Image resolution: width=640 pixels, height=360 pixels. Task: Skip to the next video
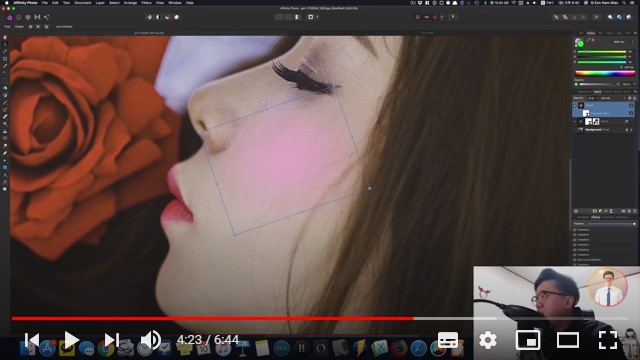(111, 340)
